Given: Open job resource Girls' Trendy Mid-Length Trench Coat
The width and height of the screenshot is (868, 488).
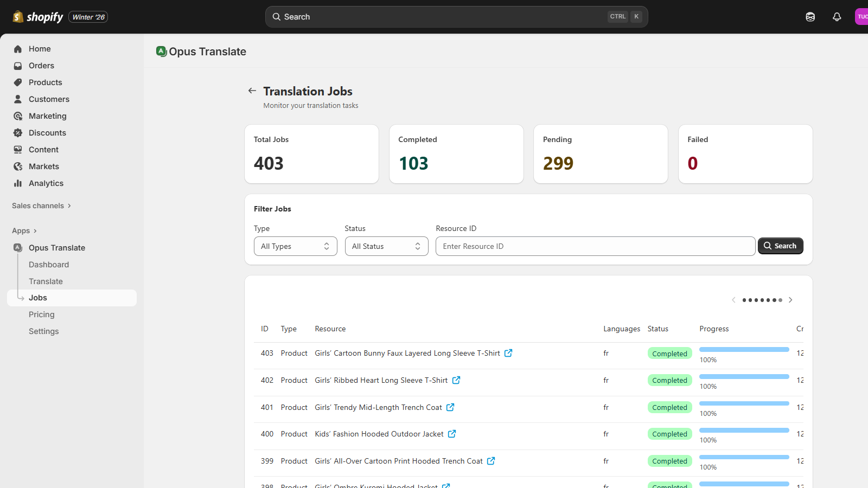Looking at the screenshot, I should click(x=379, y=407).
